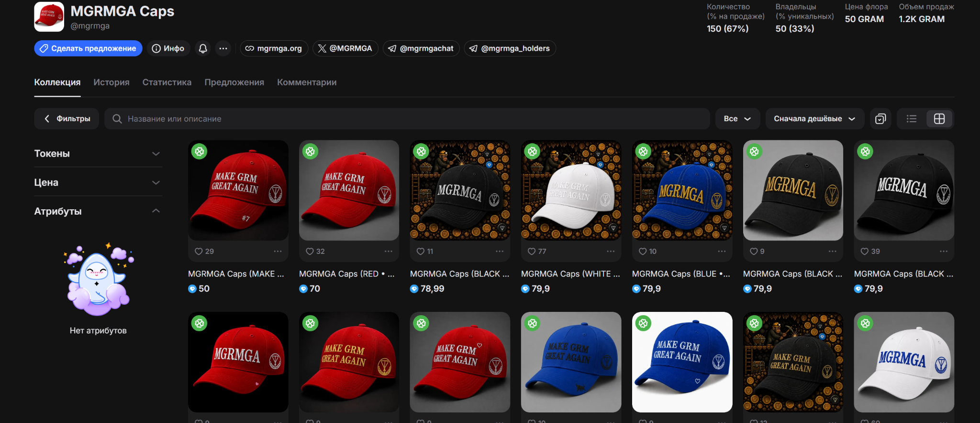Open the MAKE GRM GREAT AGAIN #7 cap thumbnail
Screen dimensions: 980x423
[238, 190]
